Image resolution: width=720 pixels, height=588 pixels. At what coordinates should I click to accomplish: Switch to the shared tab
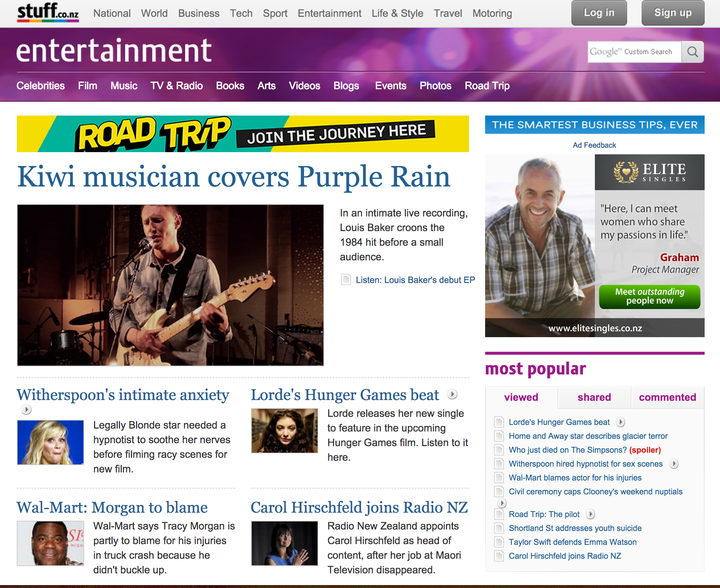(x=595, y=397)
